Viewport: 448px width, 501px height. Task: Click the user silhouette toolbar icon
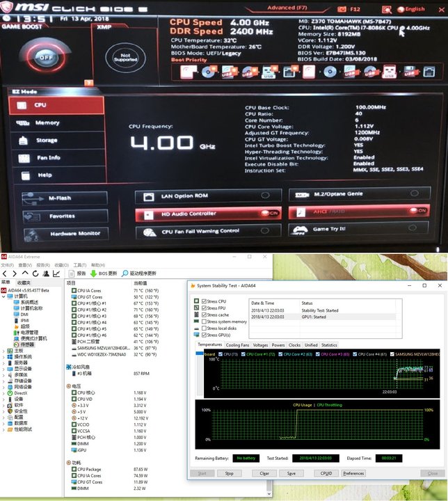click(46, 273)
